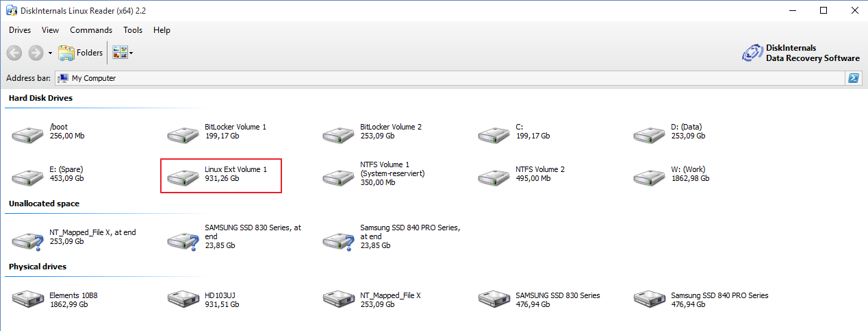868x331 pixels.
Task: Select SAMSUNG SSD 830 Series physical drive icon
Action: (494, 298)
